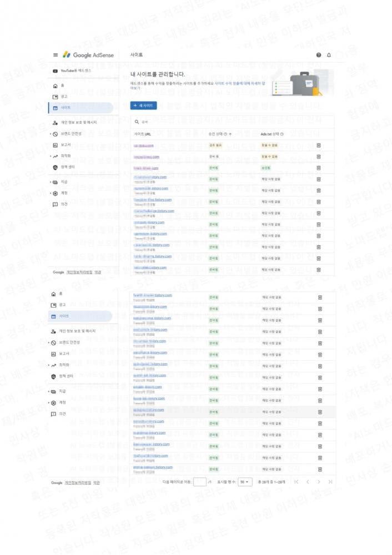
Task: Jump to last page pagination icon
Action: point(330,482)
